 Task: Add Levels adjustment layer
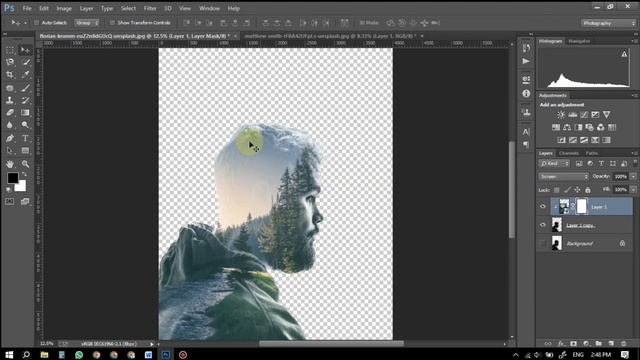pyautogui.click(x=573, y=115)
